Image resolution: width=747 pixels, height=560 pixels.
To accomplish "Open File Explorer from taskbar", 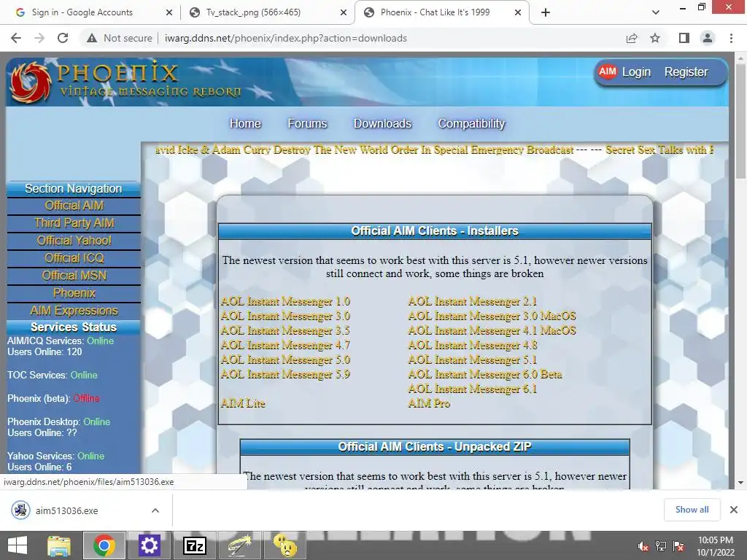I will 59,545.
